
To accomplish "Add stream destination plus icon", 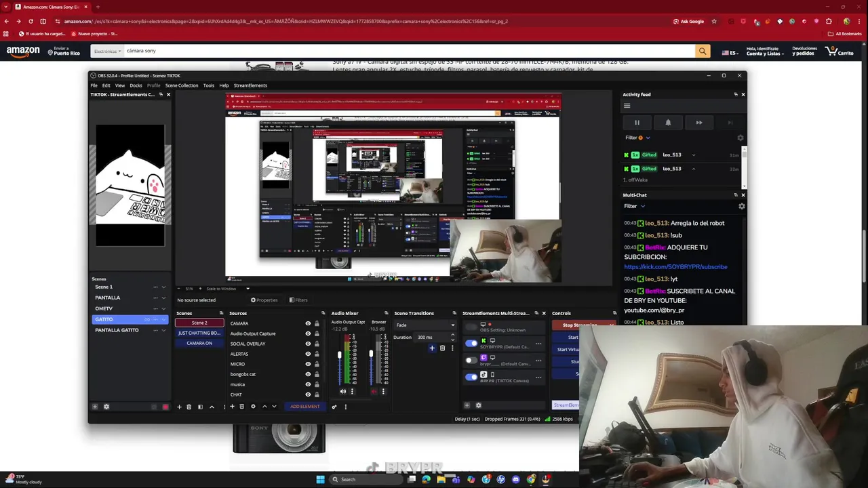I will [x=467, y=405].
